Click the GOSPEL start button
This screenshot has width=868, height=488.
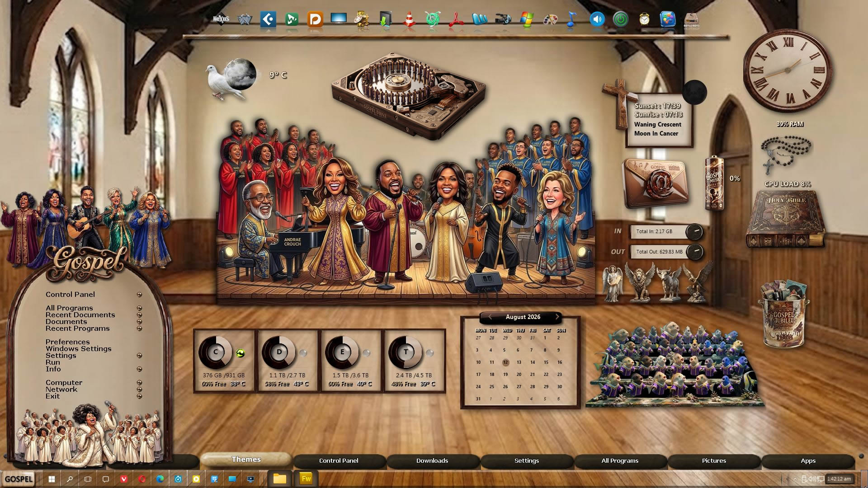(19, 479)
